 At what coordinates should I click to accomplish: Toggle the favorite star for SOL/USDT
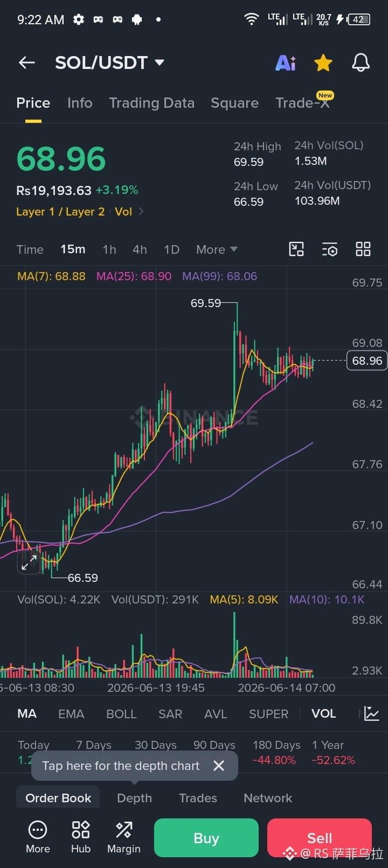pyautogui.click(x=323, y=63)
